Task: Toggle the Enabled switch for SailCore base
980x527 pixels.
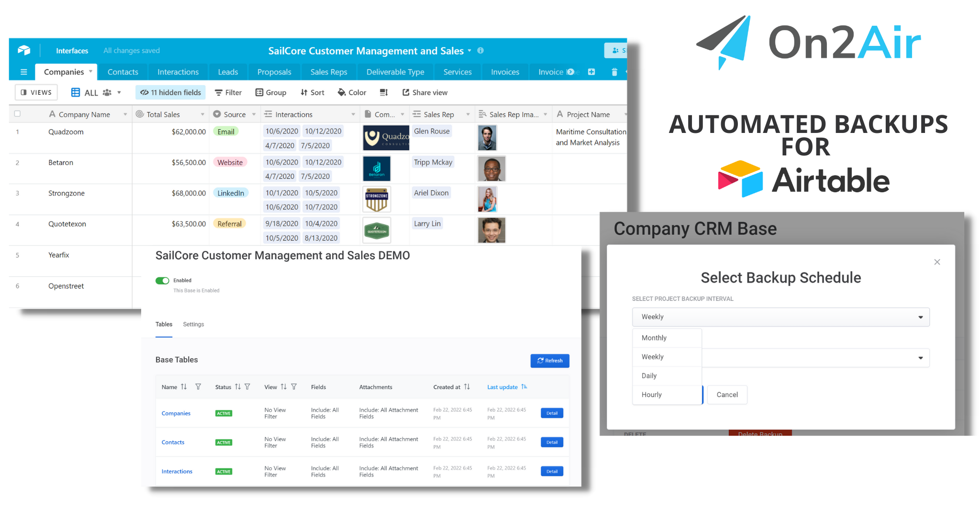Action: pos(161,280)
